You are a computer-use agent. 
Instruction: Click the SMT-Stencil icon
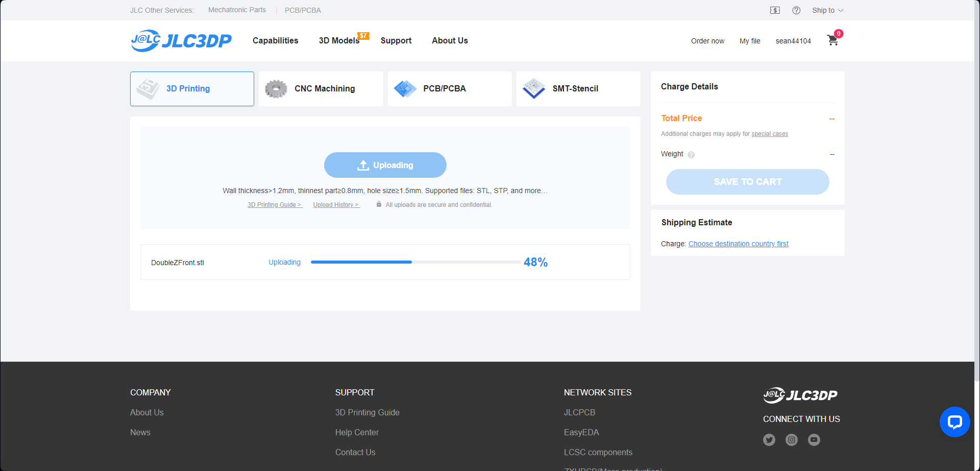pyautogui.click(x=534, y=88)
